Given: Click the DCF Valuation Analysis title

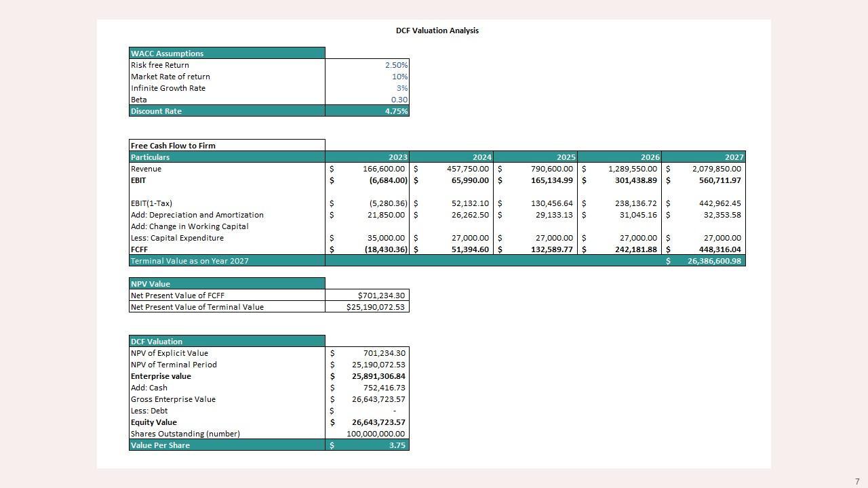Looking at the screenshot, I should click(437, 30).
